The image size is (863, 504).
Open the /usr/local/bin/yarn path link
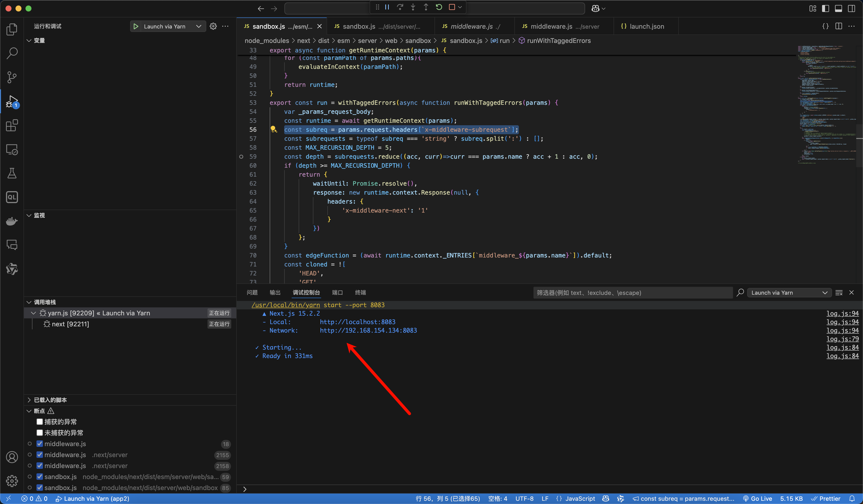coord(286,305)
